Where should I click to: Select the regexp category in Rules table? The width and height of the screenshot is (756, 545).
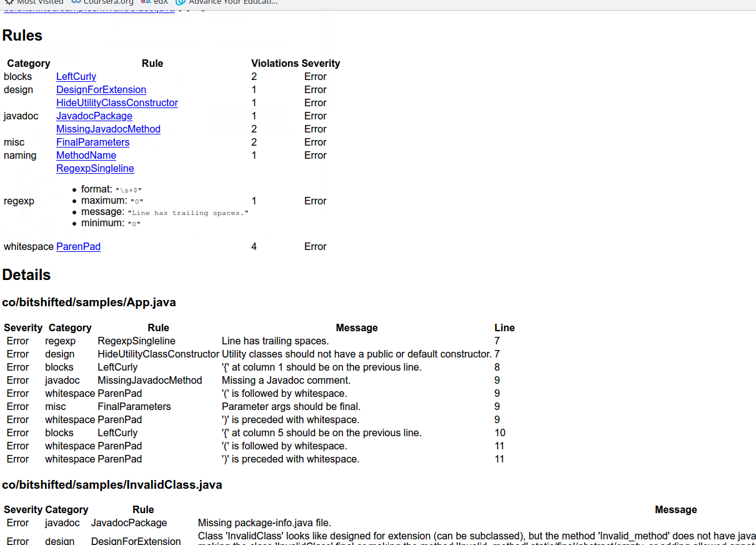pyautogui.click(x=19, y=201)
